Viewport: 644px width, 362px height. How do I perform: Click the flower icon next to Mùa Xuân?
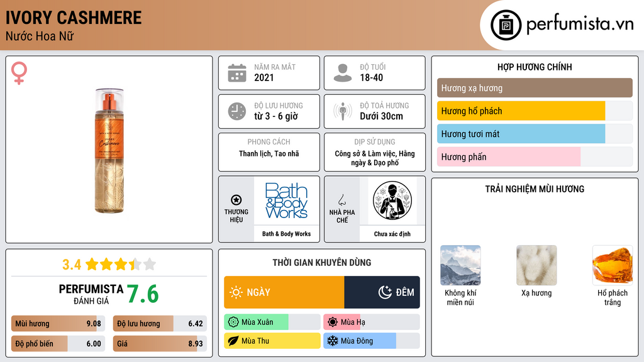point(233,322)
